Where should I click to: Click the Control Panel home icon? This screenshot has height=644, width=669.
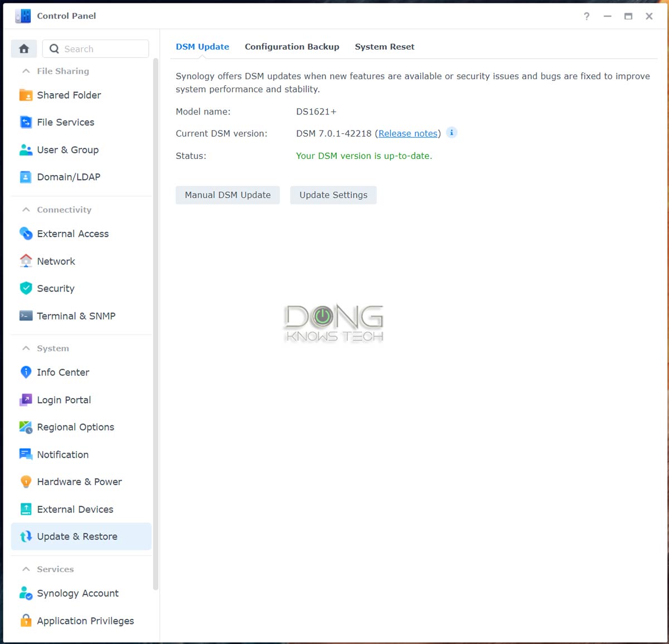[x=24, y=49]
